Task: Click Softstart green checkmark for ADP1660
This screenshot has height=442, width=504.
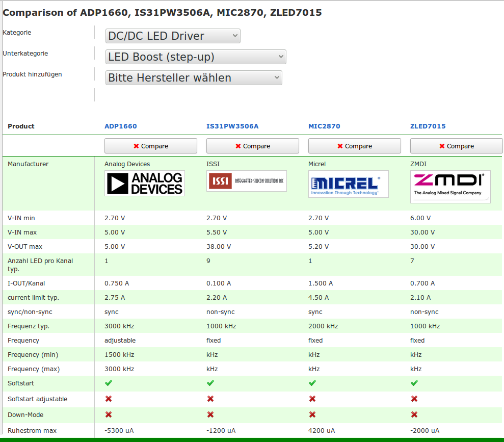Action: tap(109, 383)
